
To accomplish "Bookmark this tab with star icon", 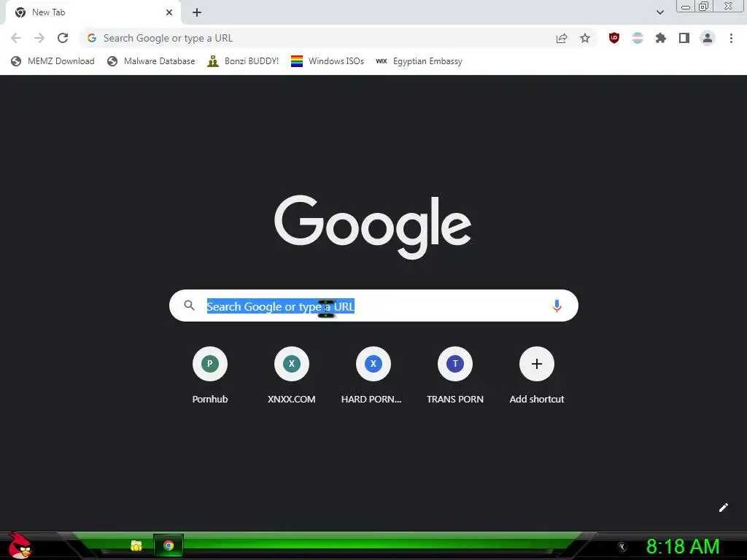I will point(585,38).
